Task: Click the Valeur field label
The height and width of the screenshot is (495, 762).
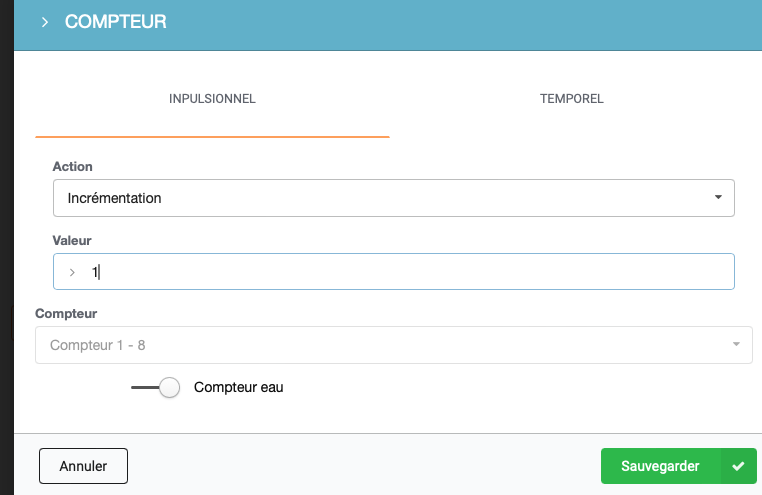Action: (x=72, y=240)
